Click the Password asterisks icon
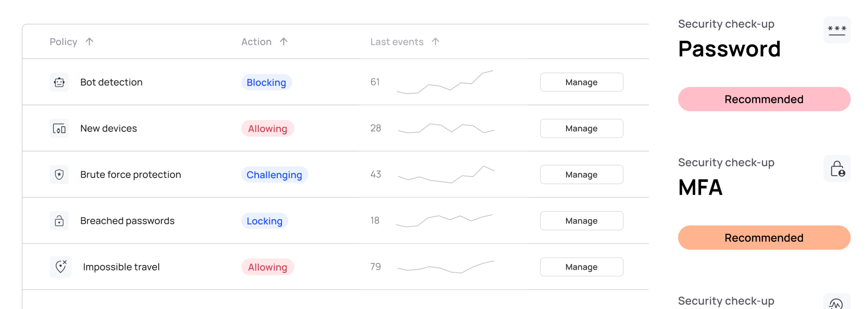This screenshot has height=309, width=868. coord(836,30)
